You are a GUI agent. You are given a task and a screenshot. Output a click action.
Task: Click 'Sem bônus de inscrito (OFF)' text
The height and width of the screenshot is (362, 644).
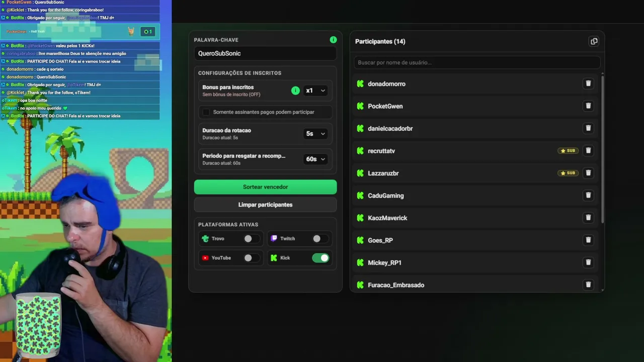pyautogui.click(x=231, y=95)
